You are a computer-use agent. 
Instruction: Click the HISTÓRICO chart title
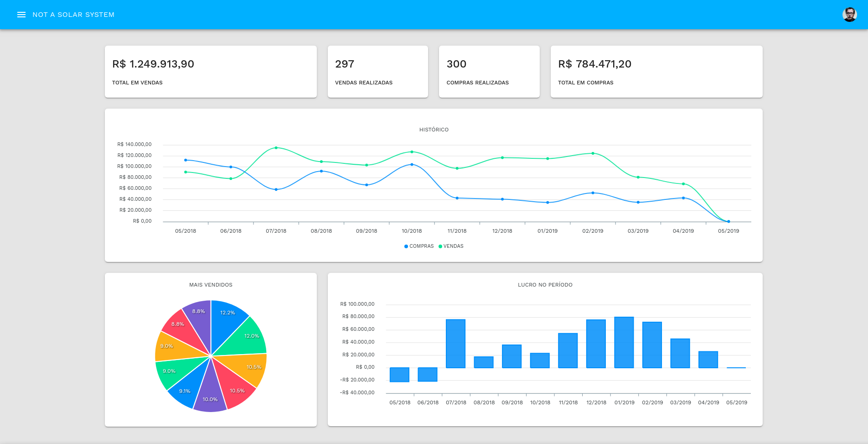(x=434, y=130)
